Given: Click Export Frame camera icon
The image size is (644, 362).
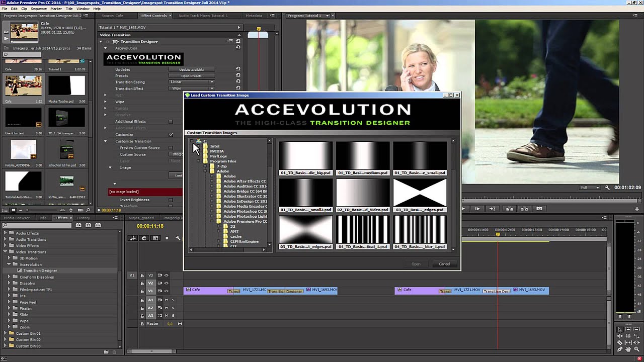Looking at the screenshot, I should [539, 208].
